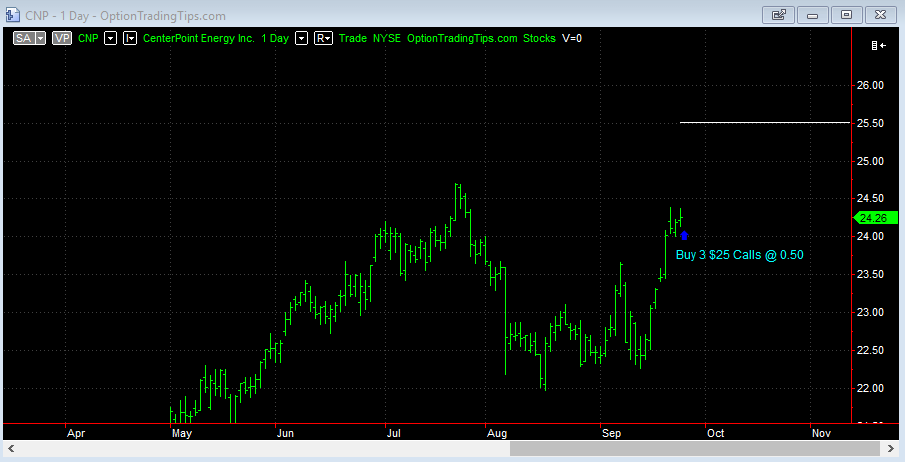Open the symbol dropdown next to CNP
Screen dimensions: 905x462
point(110,38)
